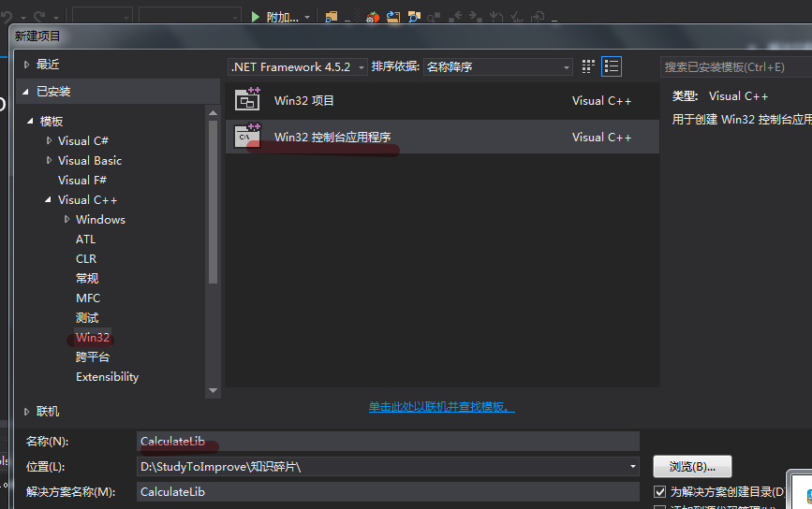
Task: Expand the 联机 section
Action: pos(26,412)
